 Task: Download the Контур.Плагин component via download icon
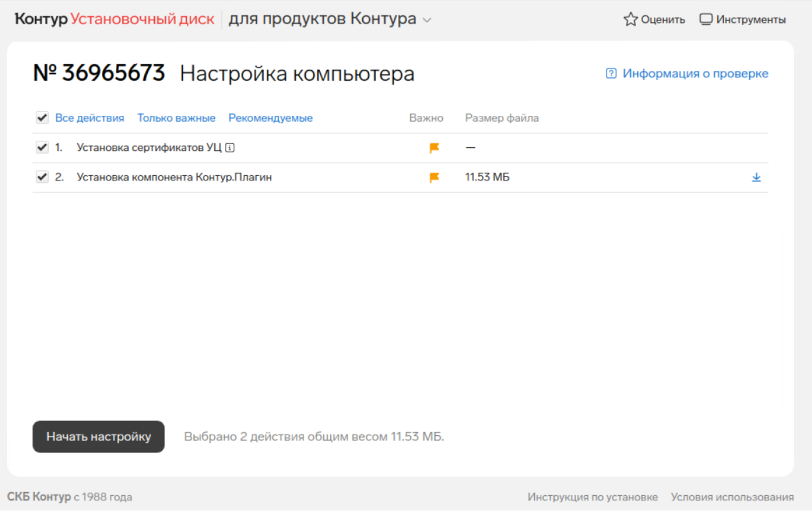point(756,177)
